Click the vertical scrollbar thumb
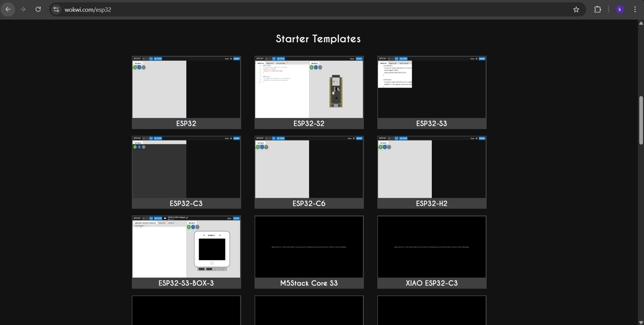The height and width of the screenshot is (325, 644). click(641, 120)
